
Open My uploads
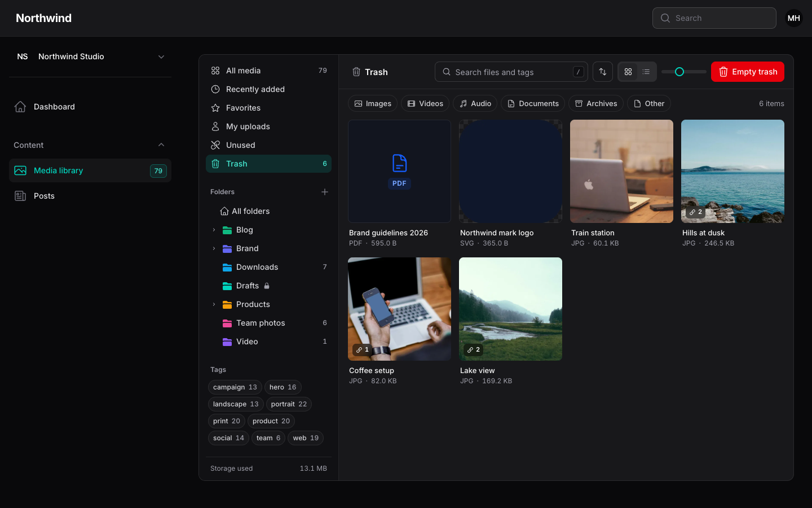[268, 126]
